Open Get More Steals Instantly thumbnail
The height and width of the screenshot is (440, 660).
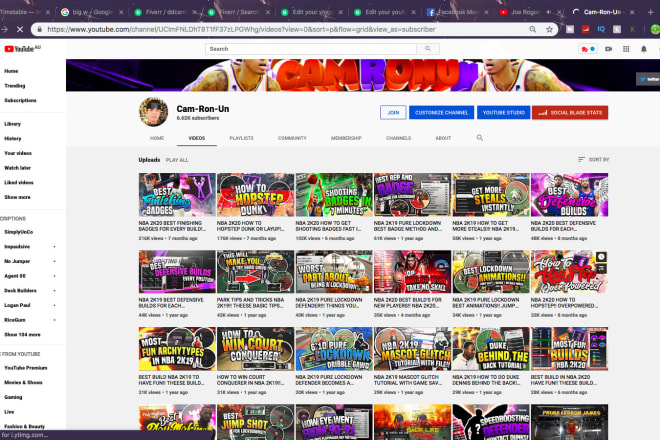[x=491, y=195]
